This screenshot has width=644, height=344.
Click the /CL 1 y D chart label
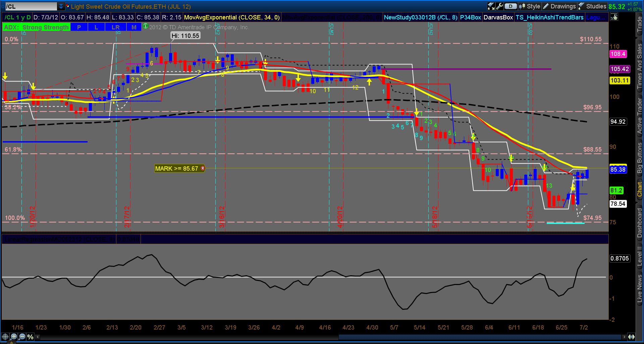pos(17,17)
